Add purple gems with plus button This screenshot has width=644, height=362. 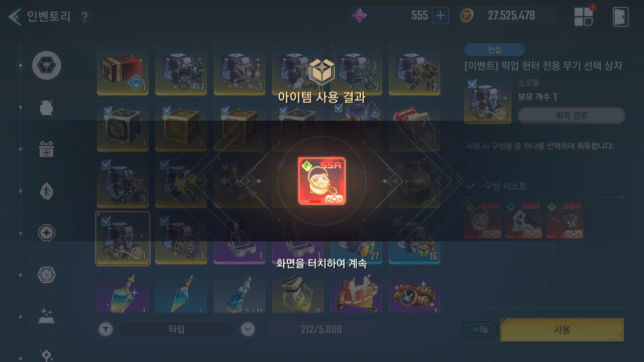coord(440,16)
